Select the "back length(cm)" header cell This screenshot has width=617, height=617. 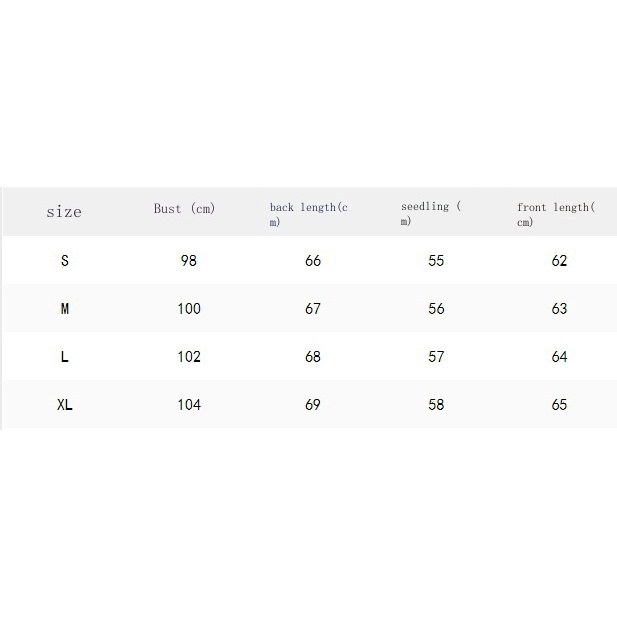coord(308,214)
